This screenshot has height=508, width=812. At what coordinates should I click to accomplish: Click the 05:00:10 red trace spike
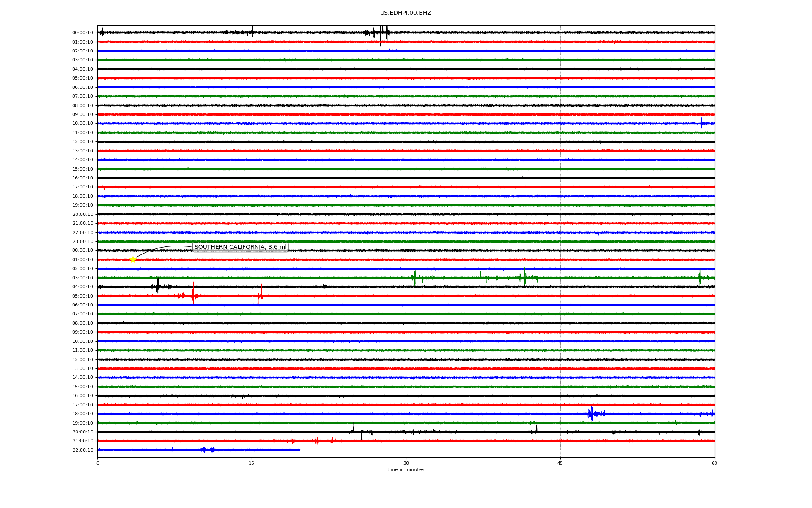(193, 295)
